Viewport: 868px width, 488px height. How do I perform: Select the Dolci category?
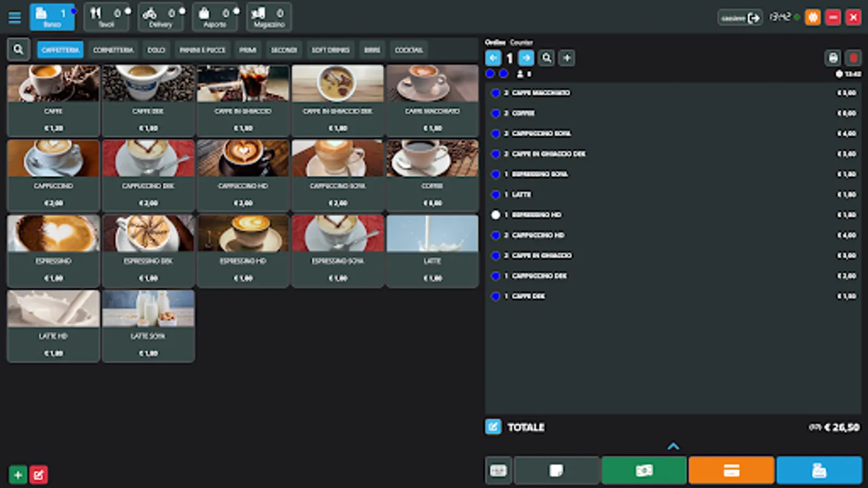click(156, 50)
